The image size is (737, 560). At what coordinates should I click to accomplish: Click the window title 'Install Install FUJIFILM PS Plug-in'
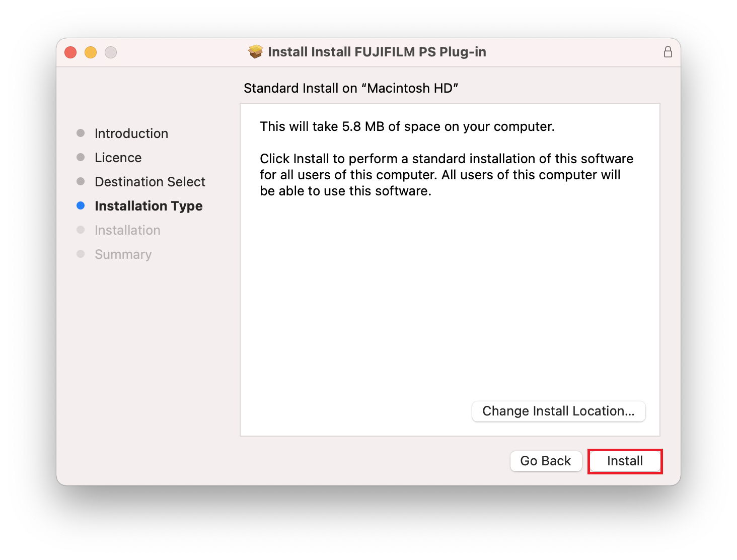pyautogui.click(x=377, y=52)
